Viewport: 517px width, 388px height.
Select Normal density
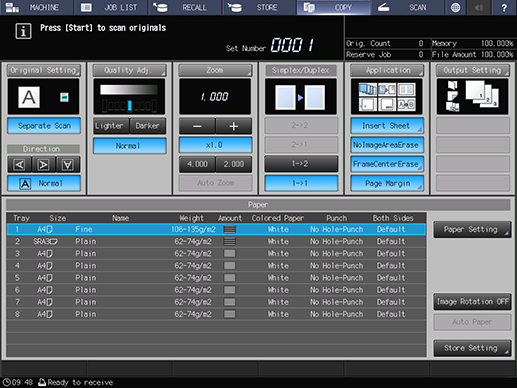(129, 146)
